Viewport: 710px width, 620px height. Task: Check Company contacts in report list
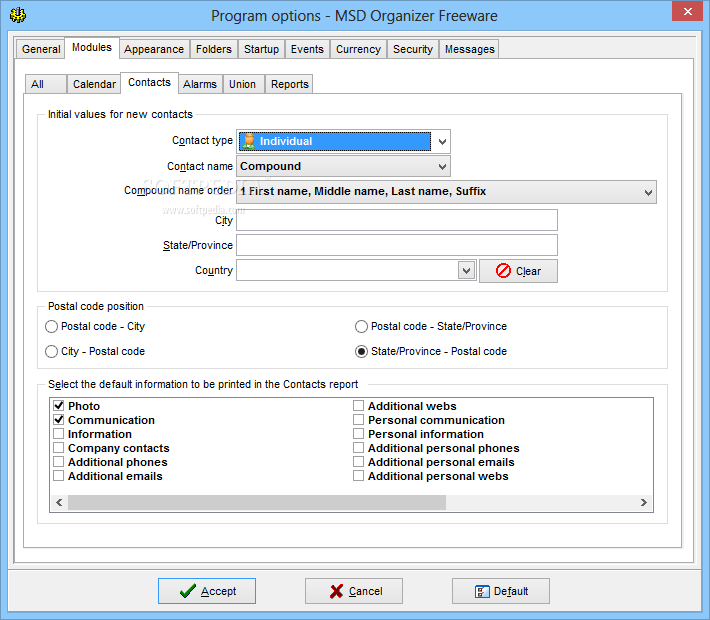(x=58, y=448)
